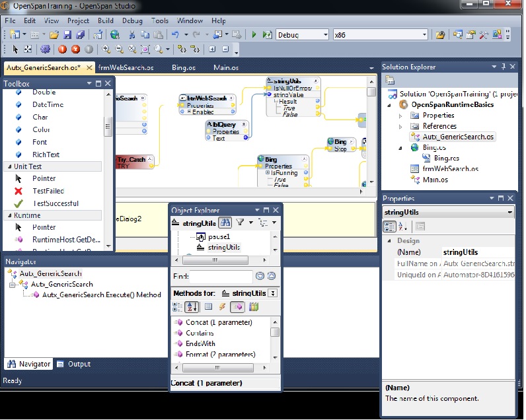Collapse the Unit Test toolbox group
The image size is (526, 420).
click(x=10, y=166)
